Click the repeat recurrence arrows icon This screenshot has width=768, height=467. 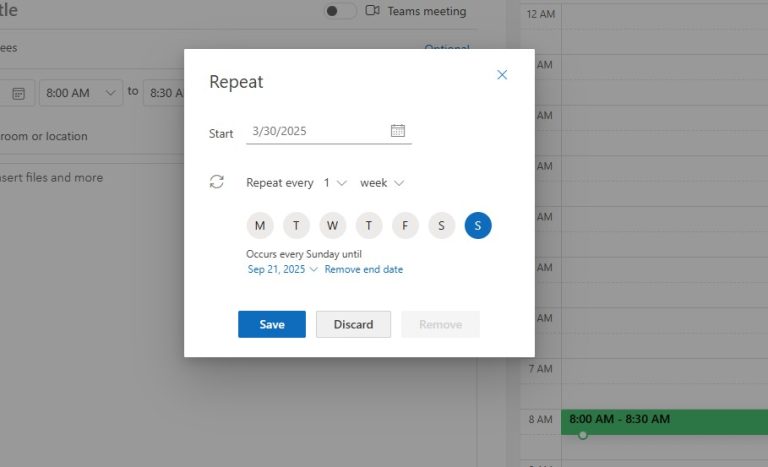coord(216,182)
